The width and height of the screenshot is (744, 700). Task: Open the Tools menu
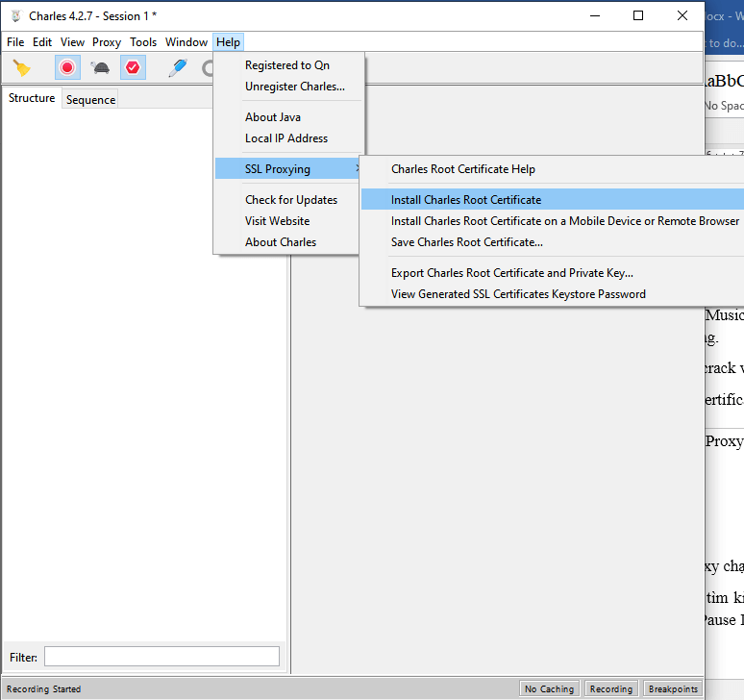(x=143, y=42)
